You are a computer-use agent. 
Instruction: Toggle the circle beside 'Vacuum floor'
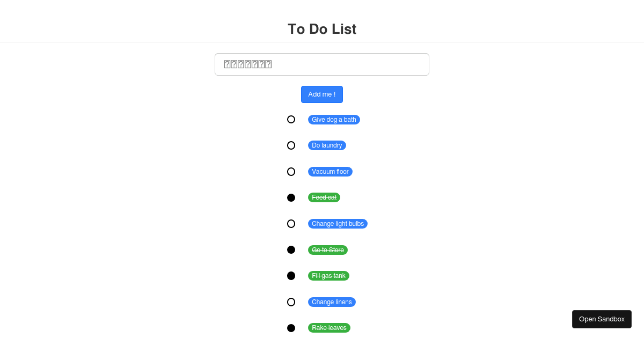[x=291, y=171]
